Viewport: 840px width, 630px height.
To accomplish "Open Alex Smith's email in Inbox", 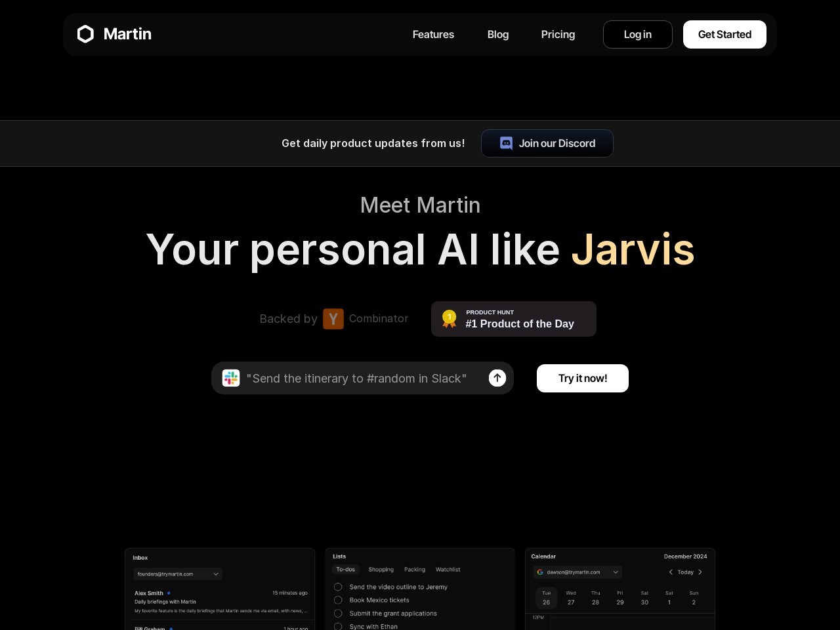I will point(220,602).
